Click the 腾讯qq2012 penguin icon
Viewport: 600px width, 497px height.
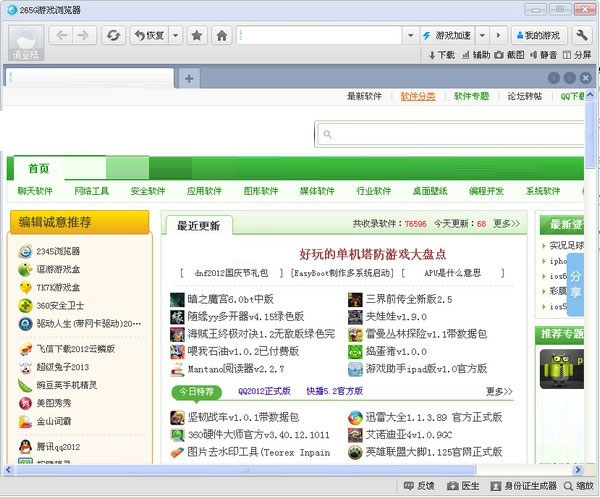pos(25,447)
